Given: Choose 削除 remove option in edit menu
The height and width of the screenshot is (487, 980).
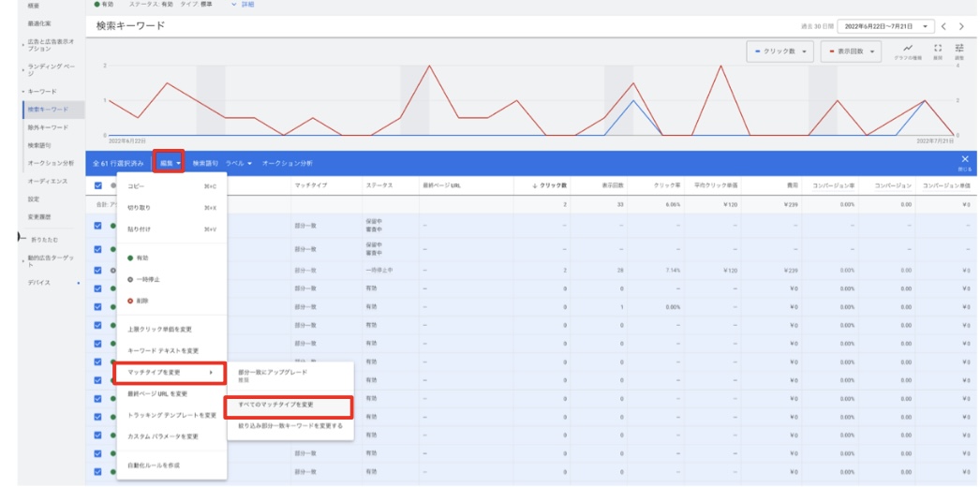Looking at the screenshot, I should [x=171, y=301].
